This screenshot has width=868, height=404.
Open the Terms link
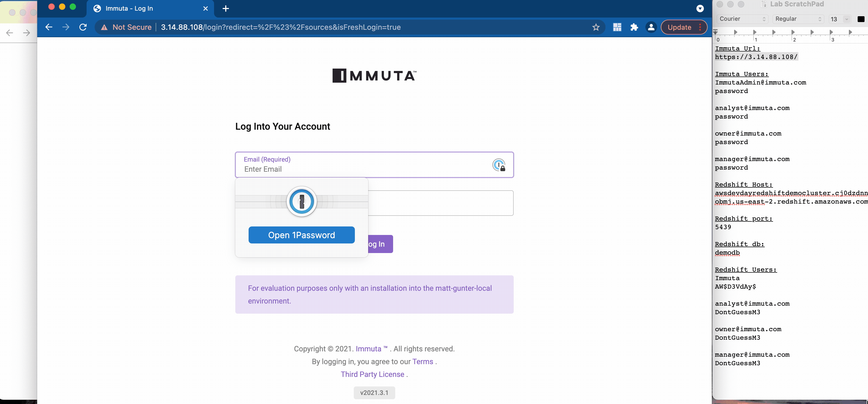pyautogui.click(x=423, y=361)
